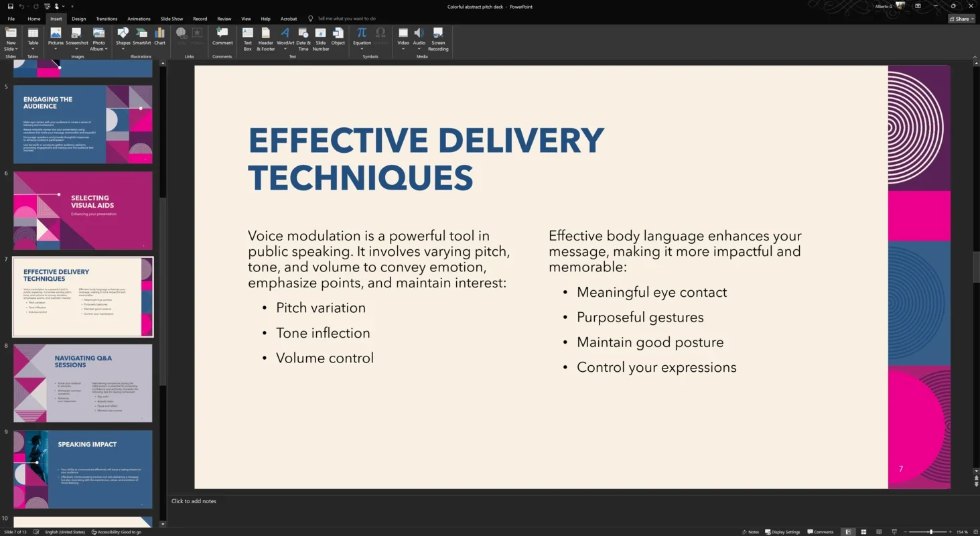Click the lightbulb Tell Me icon
980x536 pixels.
pyautogui.click(x=310, y=19)
